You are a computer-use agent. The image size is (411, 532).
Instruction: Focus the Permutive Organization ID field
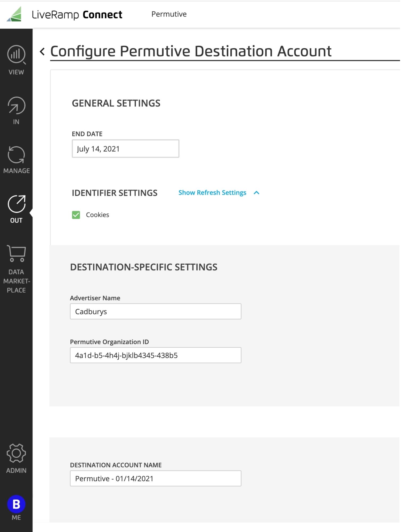coord(156,355)
